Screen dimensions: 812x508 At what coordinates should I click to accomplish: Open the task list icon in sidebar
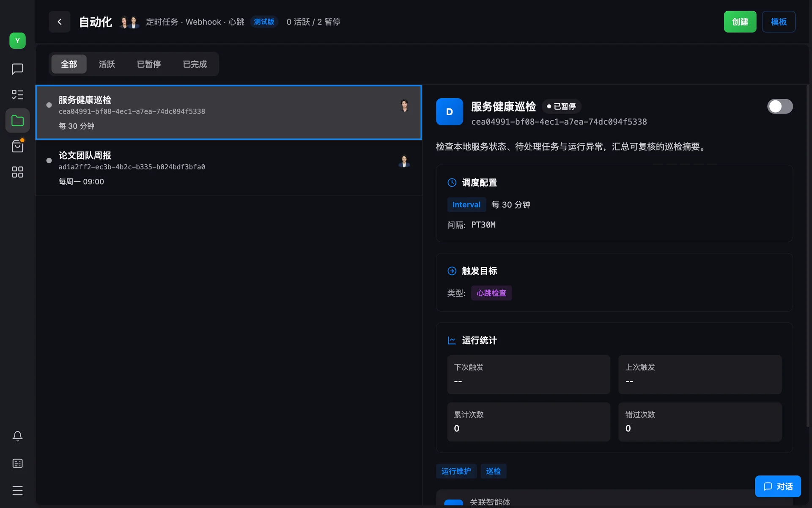[17, 94]
